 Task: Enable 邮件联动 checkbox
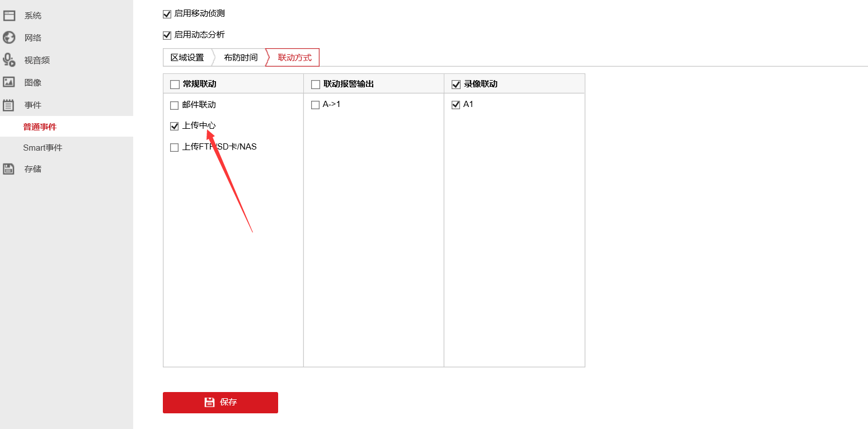[174, 105]
